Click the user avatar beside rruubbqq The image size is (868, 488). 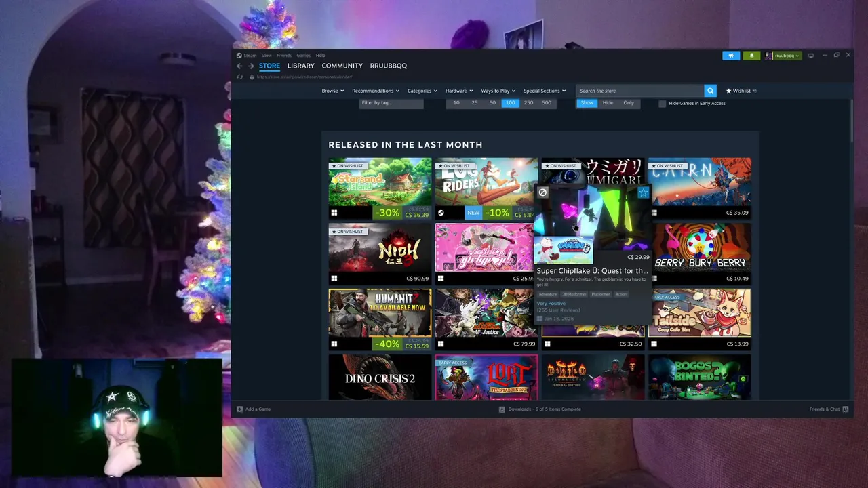pyautogui.click(x=768, y=56)
